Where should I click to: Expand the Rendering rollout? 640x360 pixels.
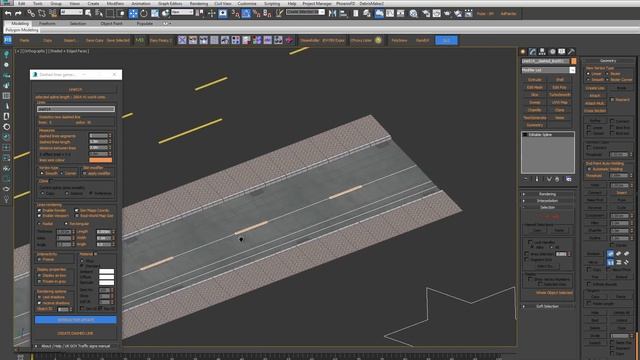pos(547,194)
